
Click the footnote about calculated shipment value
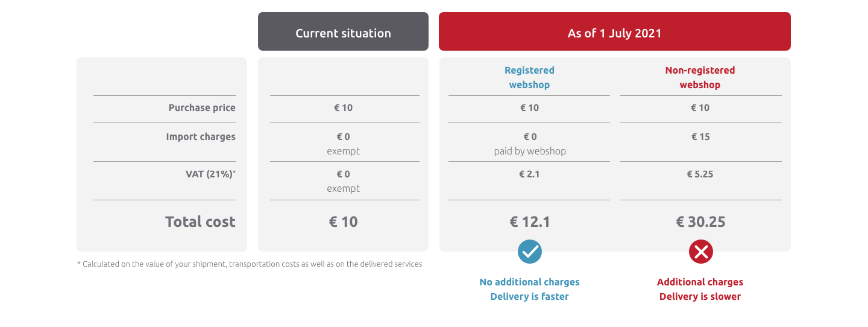pos(250,264)
